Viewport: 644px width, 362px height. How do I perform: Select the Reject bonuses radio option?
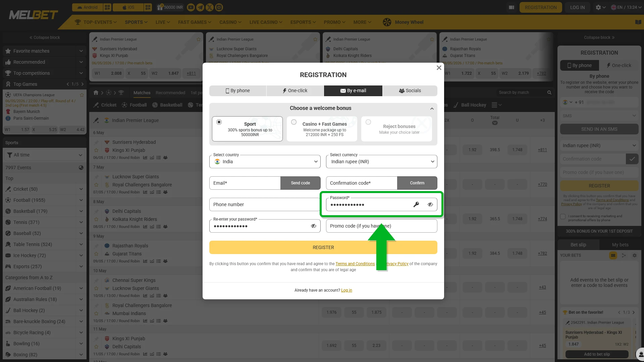368,122
